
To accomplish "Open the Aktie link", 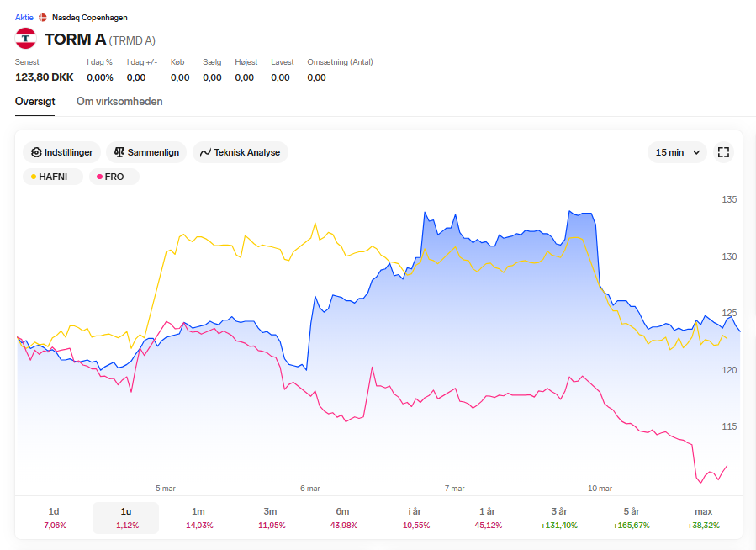I will (x=24, y=18).
